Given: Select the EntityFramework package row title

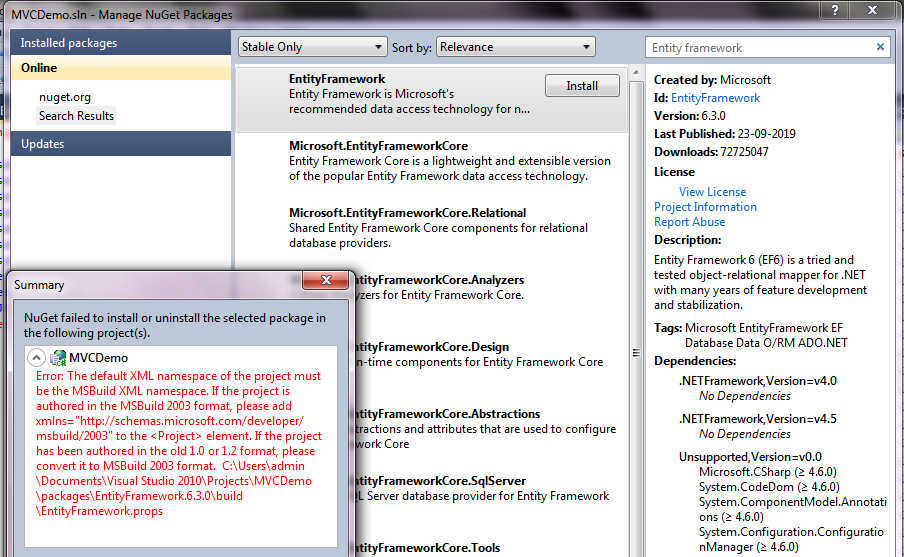Looking at the screenshot, I should (x=337, y=79).
